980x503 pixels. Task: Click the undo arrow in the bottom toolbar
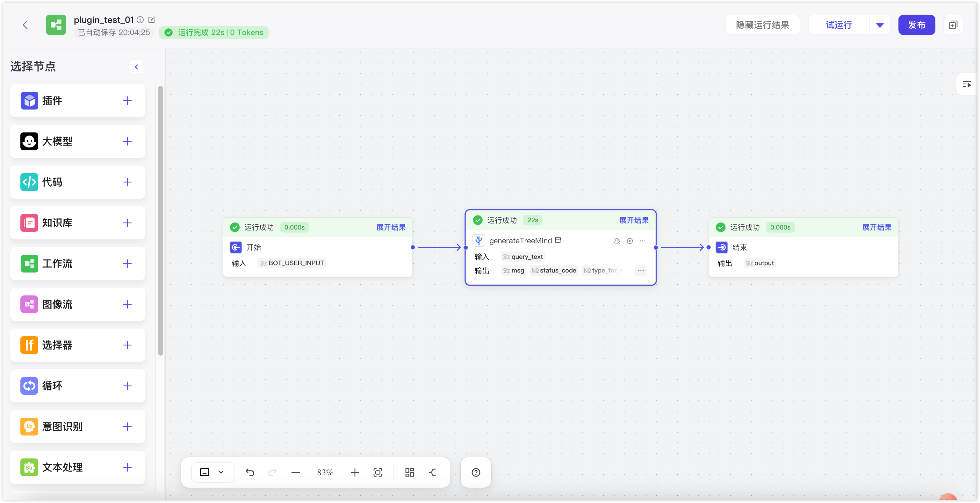click(250, 472)
